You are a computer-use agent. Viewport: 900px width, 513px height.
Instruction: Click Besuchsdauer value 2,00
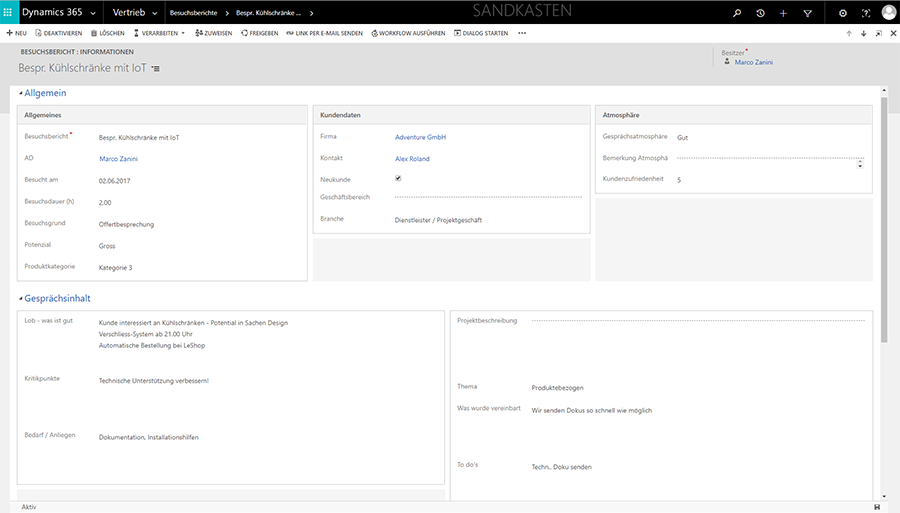pos(105,203)
